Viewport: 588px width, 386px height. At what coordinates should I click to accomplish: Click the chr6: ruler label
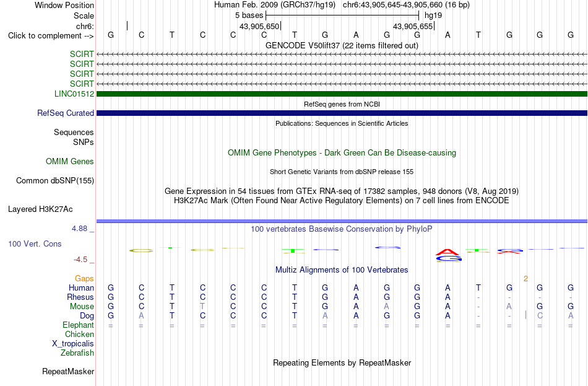85,26
